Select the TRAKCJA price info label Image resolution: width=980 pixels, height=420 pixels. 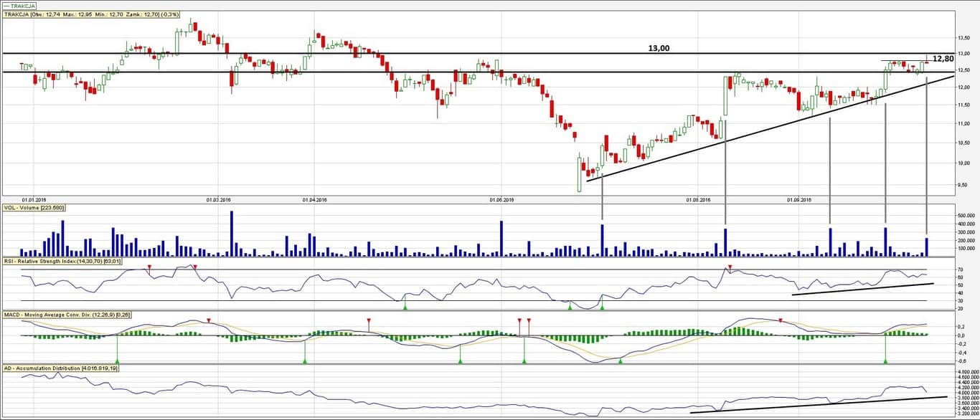(x=92, y=14)
